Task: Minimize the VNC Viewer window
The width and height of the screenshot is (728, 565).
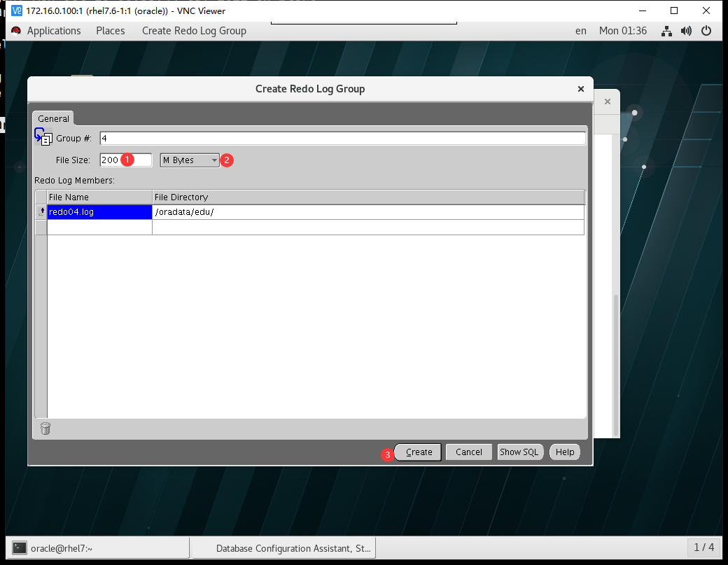Action: coord(643,11)
